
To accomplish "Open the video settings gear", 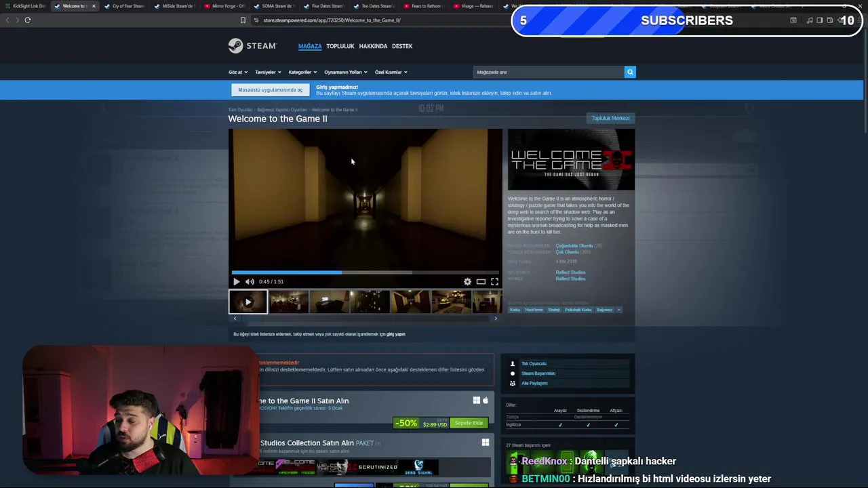I will click(x=467, y=281).
